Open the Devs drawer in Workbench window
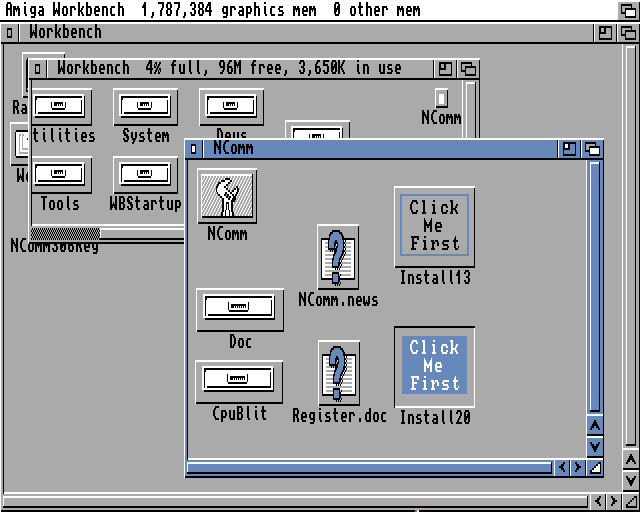The image size is (640, 512). [x=231, y=107]
